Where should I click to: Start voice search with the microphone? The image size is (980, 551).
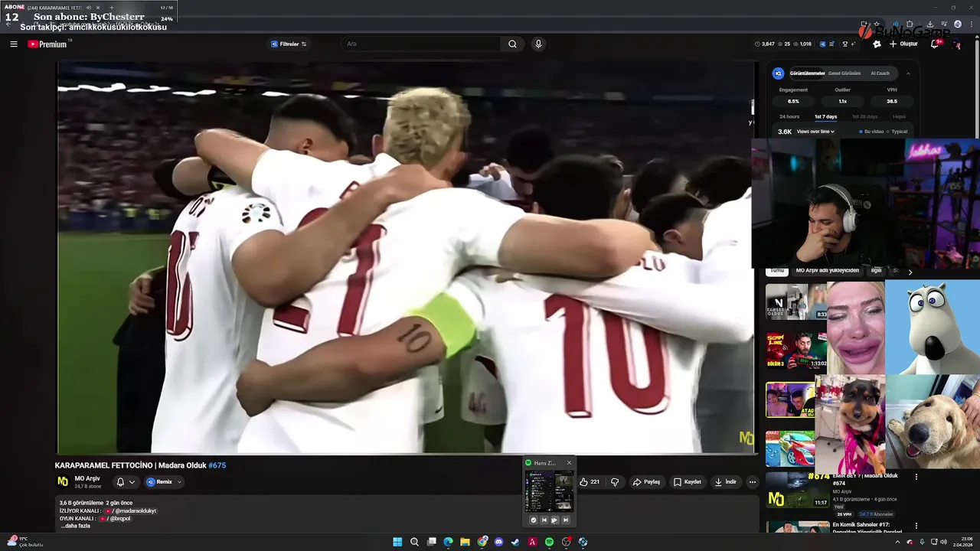(x=538, y=44)
